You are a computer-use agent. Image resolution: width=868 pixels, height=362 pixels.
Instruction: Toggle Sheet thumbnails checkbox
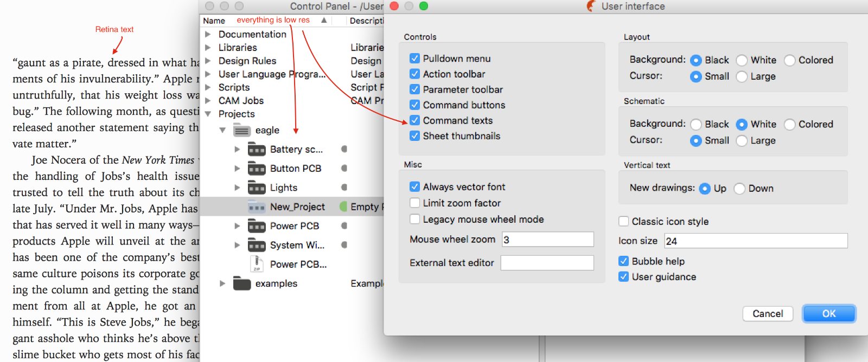coord(415,135)
